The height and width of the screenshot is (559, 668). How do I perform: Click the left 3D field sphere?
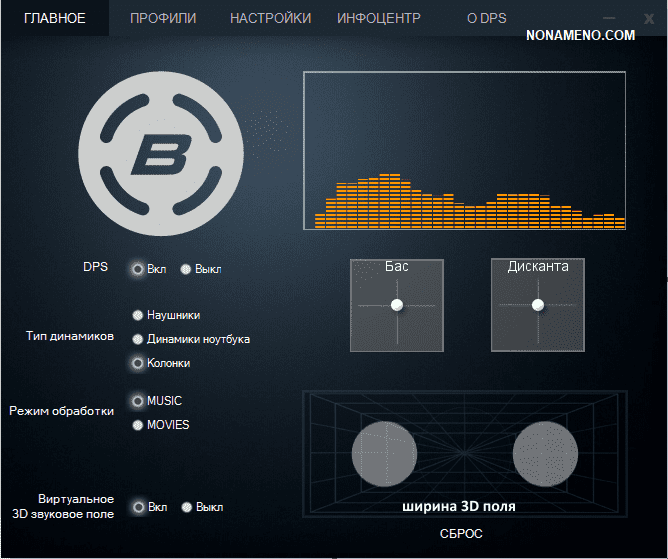(x=385, y=455)
